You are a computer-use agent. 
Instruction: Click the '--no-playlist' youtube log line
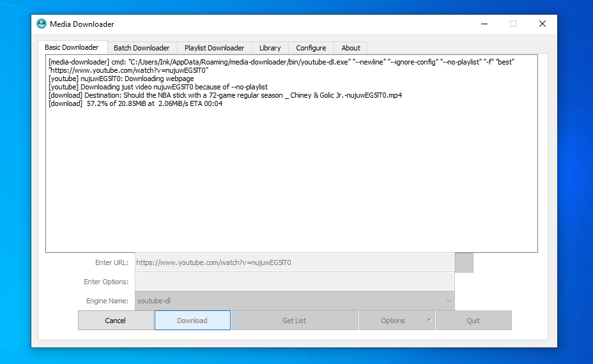click(x=158, y=87)
